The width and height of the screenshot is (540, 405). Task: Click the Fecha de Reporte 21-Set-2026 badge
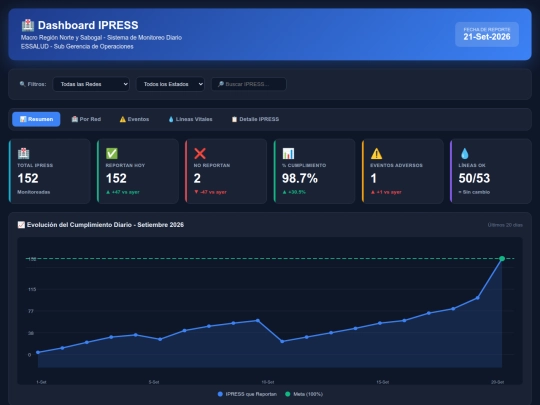click(x=487, y=34)
